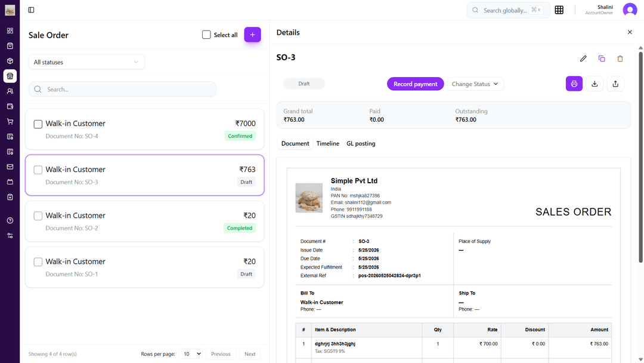Download the sales order document
The image size is (644, 363).
pos(595,84)
